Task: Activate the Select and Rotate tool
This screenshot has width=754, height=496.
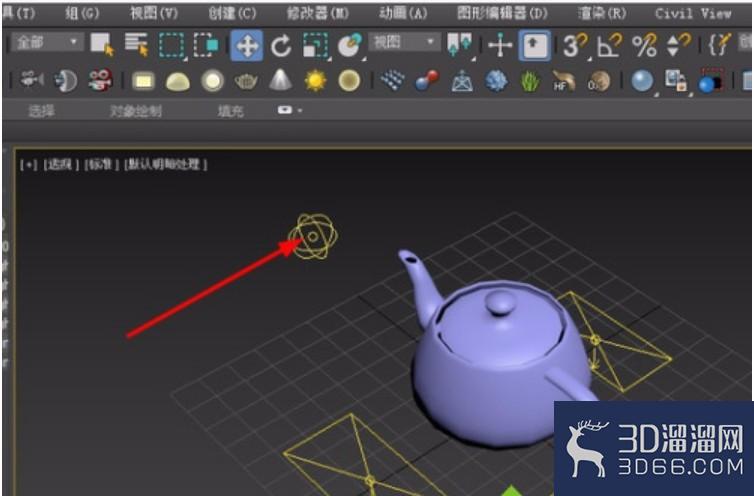Action: 281,46
